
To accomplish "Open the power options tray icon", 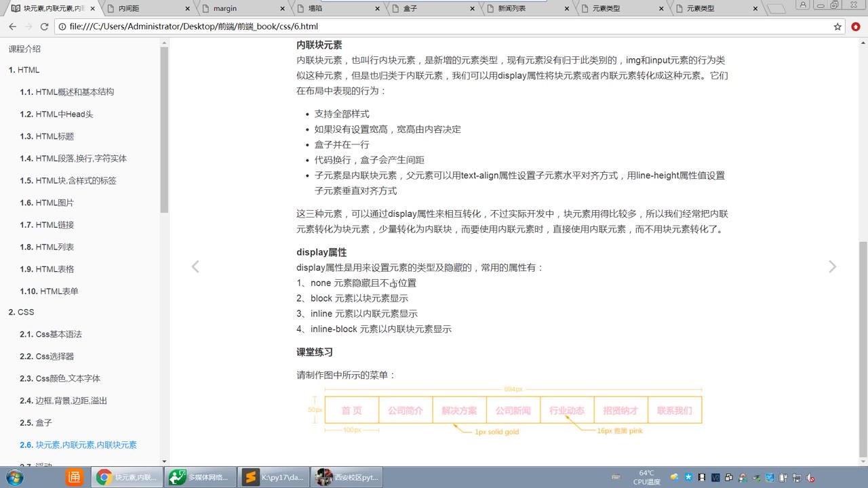I will [x=783, y=476].
